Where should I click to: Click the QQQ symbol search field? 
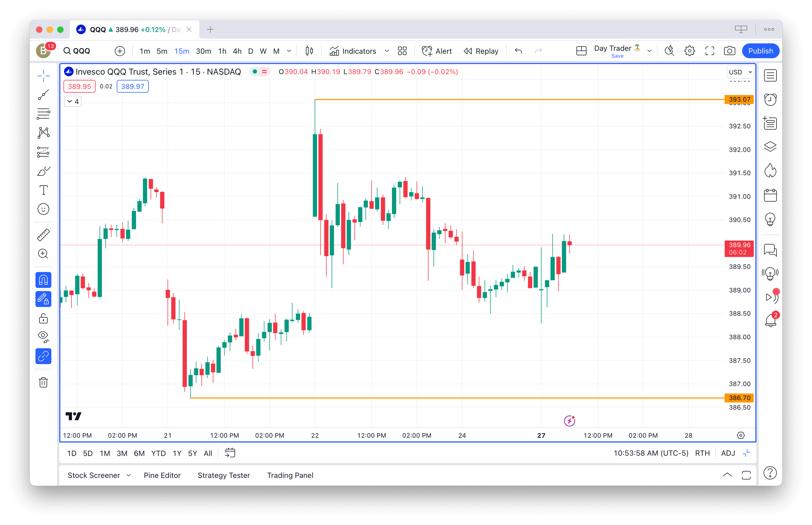pyautogui.click(x=81, y=51)
